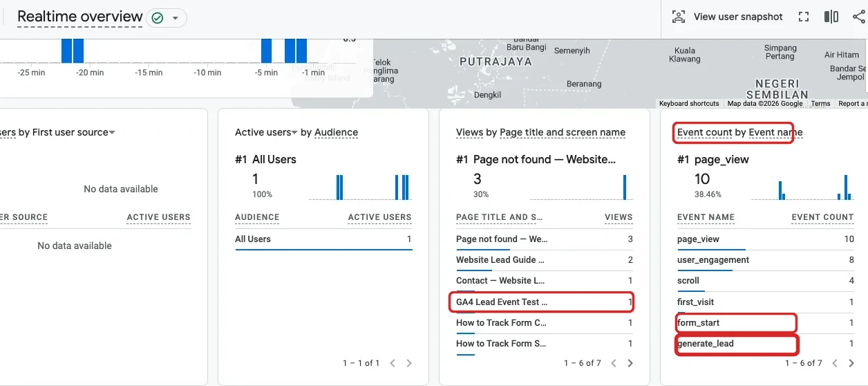
Task: Go to previous page in Page title card
Action: click(x=614, y=363)
